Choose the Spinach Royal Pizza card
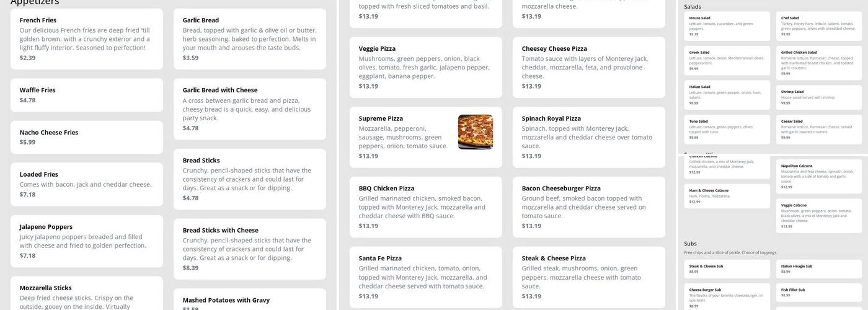 [x=588, y=136]
